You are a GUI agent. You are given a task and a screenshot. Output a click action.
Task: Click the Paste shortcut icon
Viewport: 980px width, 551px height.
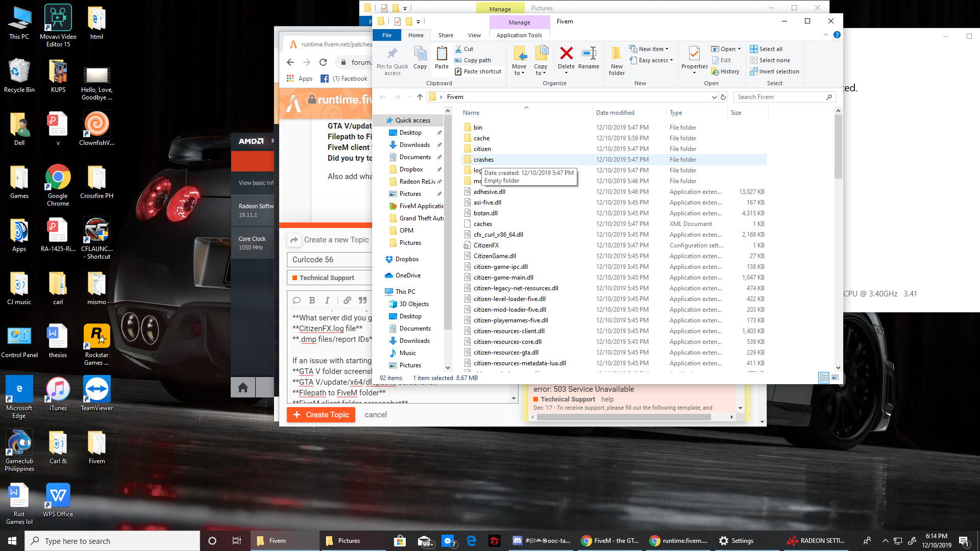(x=478, y=71)
